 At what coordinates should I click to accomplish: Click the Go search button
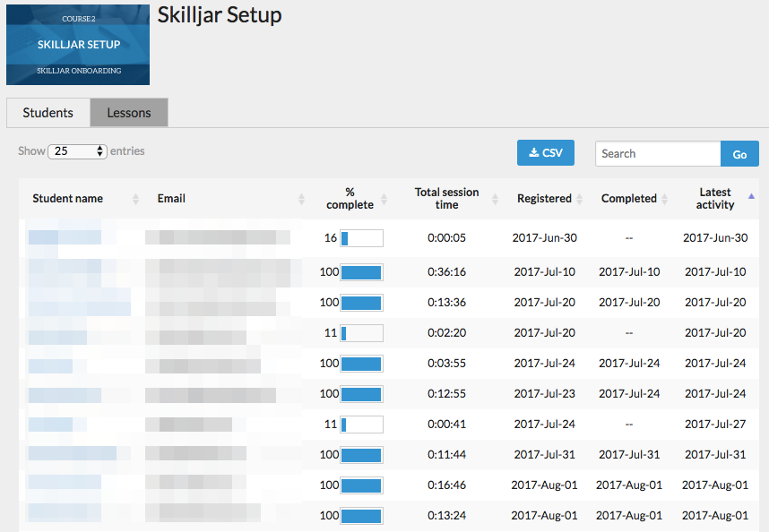pos(739,154)
